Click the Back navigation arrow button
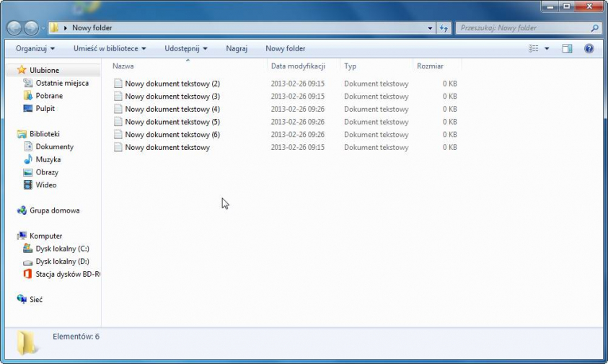Screen dimensions: 608x364 [x=14, y=28]
